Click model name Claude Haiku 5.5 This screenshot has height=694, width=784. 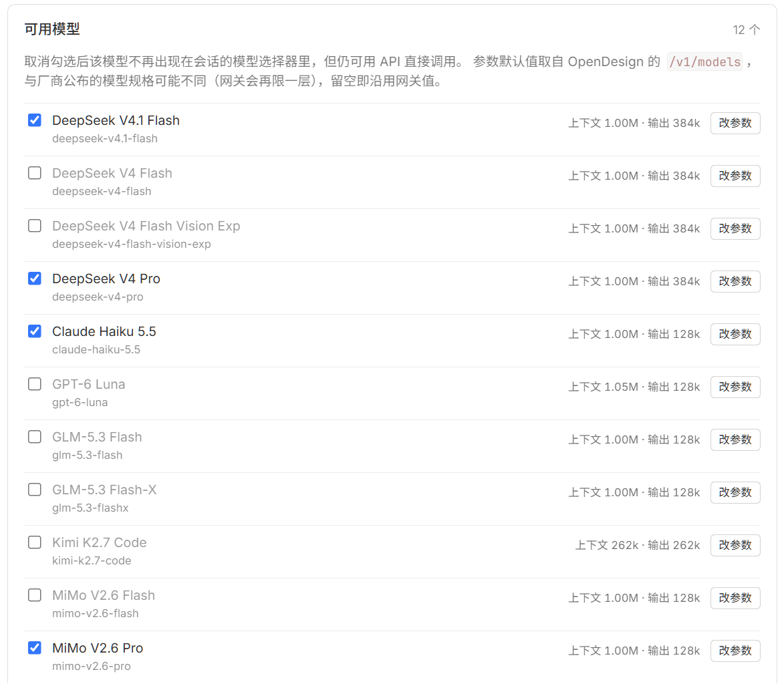tap(104, 331)
